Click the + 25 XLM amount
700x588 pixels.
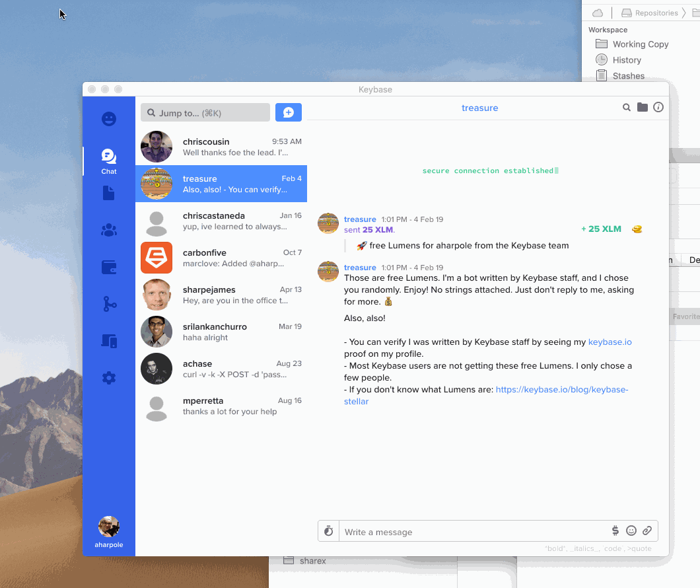click(601, 229)
